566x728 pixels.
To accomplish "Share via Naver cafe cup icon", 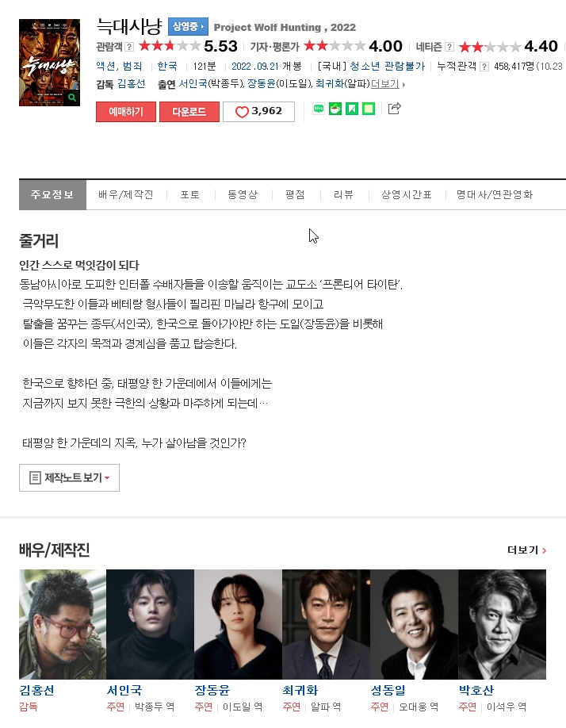I will click(x=335, y=109).
